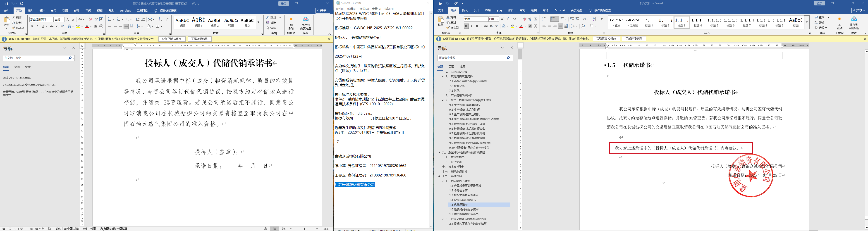
Task: Click the zoom slider in the left Word status bar
Action: click(x=305, y=229)
